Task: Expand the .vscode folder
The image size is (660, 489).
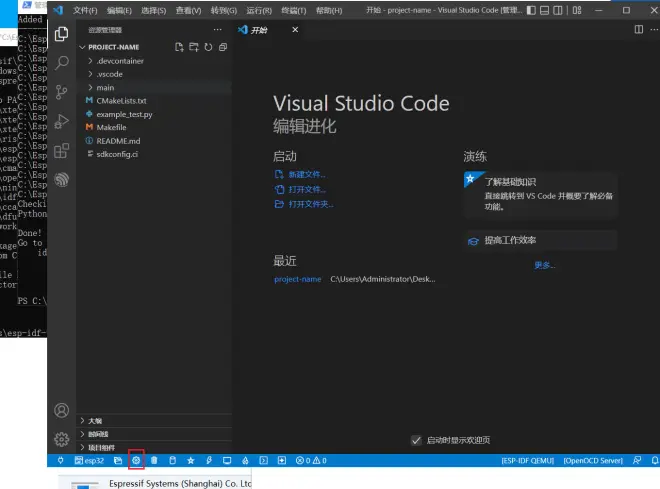Action: click(90, 74)
